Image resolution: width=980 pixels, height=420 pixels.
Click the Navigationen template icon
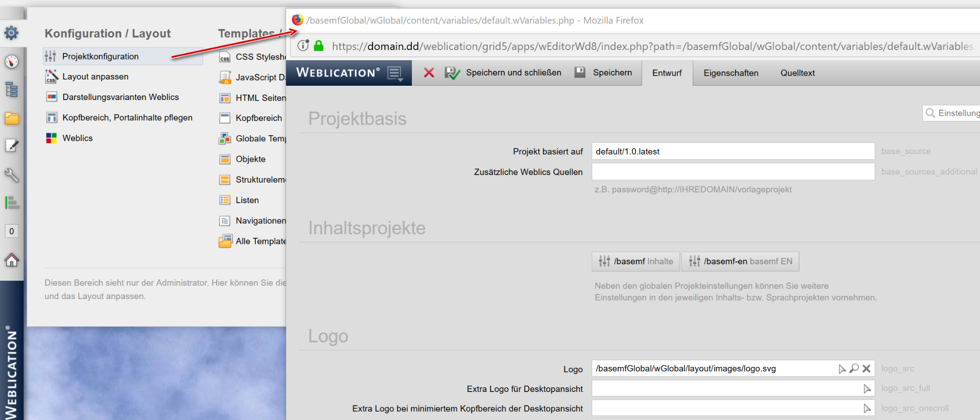[225, 221]
